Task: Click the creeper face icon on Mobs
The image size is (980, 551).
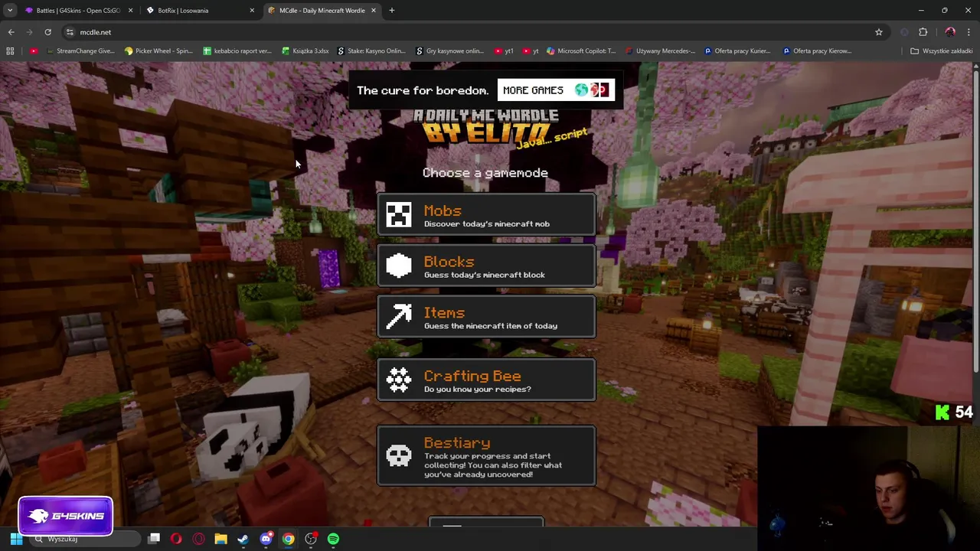Action: (398, 216)
